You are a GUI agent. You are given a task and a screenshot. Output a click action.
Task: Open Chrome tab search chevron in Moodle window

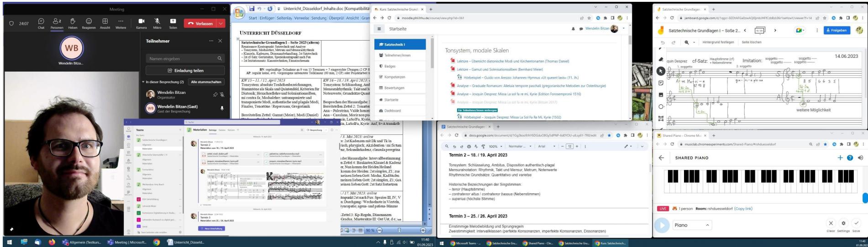595,7
